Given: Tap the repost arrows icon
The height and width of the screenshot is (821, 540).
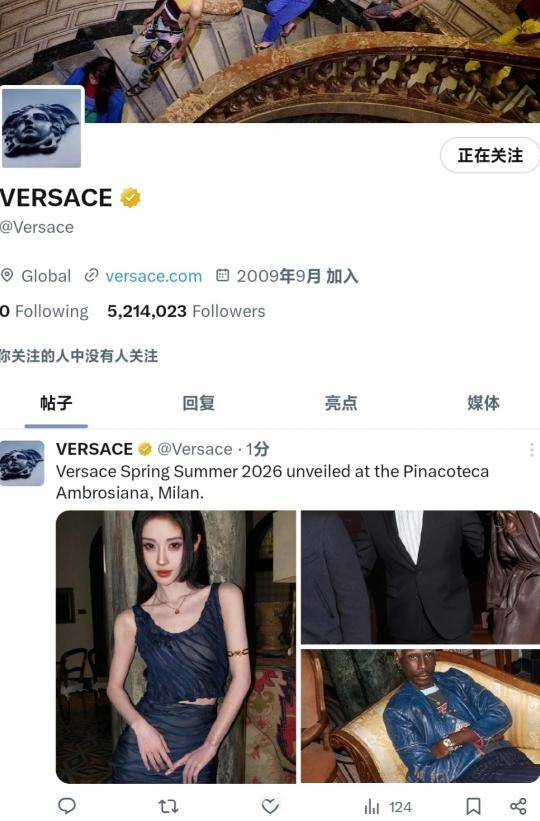Looking at the screenshot, I should (x=168, y=806).
